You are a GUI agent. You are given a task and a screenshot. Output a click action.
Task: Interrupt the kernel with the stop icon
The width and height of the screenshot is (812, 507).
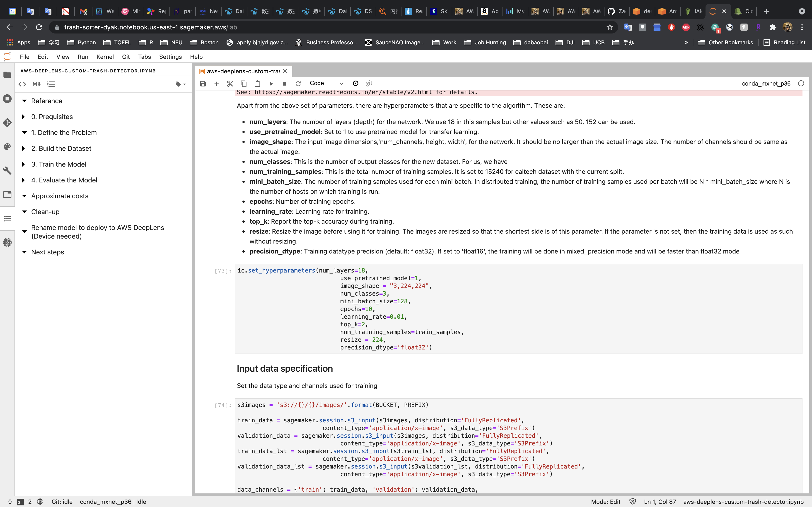285,84
